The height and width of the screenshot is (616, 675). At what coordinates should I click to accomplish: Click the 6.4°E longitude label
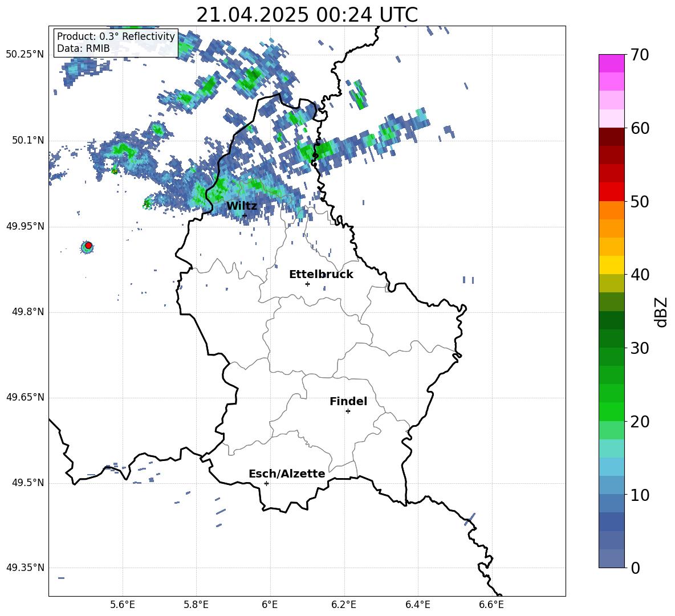pos(417,605)
